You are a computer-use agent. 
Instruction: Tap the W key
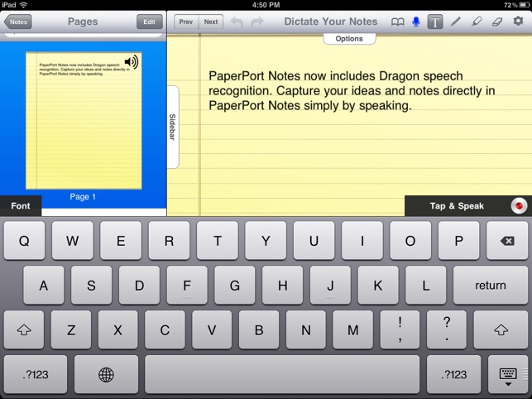pos(72,241)
